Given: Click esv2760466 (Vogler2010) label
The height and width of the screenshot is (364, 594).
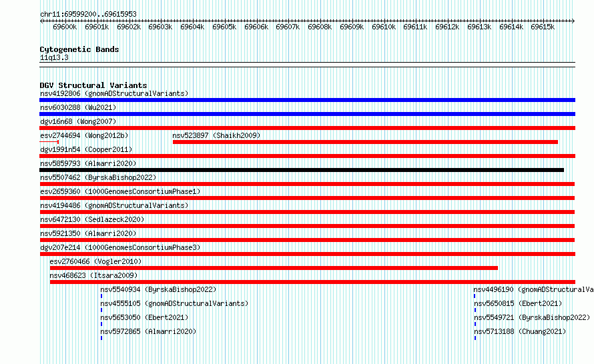Looking at the screenshot, I should [95, 261].
